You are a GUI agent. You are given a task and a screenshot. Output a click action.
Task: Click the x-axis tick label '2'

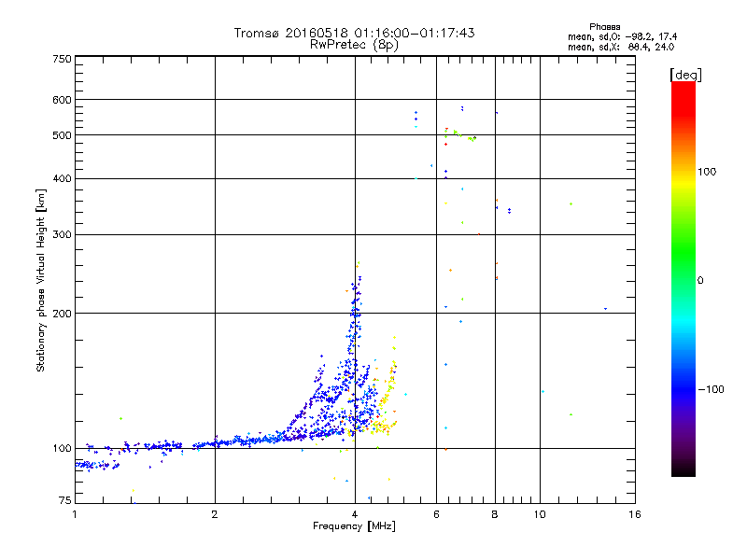(x=215, y=514)
